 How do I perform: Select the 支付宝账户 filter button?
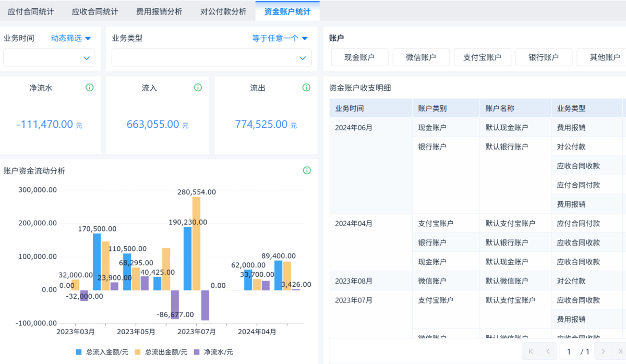tap(482, 57)
